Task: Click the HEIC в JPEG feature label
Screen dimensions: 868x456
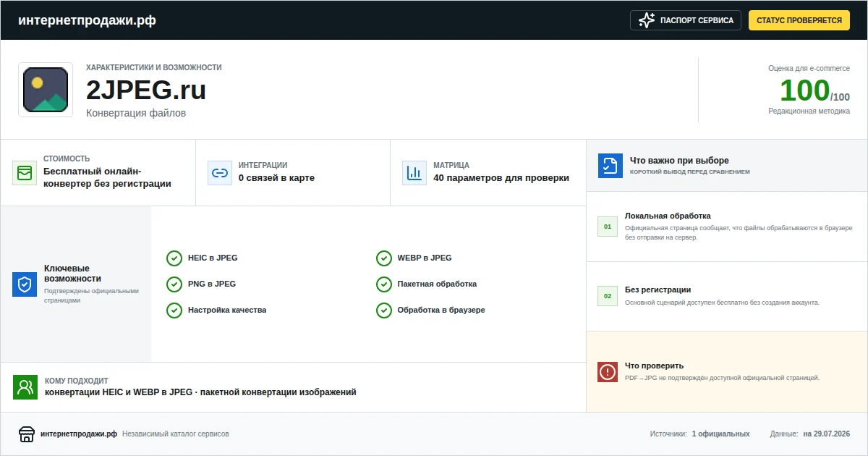Action: [213, 258]
